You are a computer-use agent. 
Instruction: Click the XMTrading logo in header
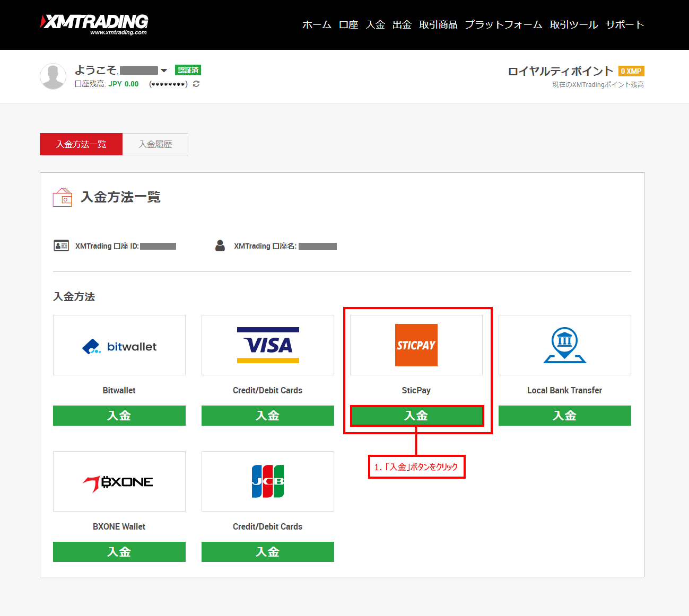94,24
